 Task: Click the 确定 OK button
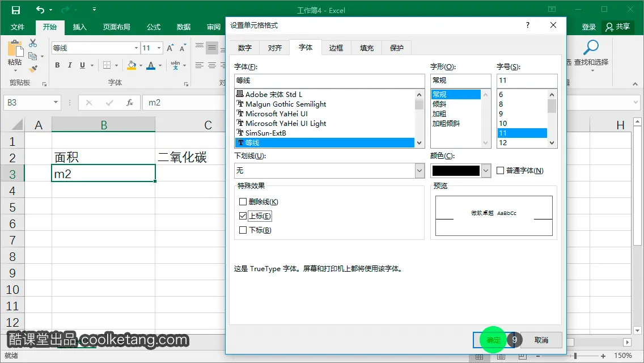[x=494, y=340]
